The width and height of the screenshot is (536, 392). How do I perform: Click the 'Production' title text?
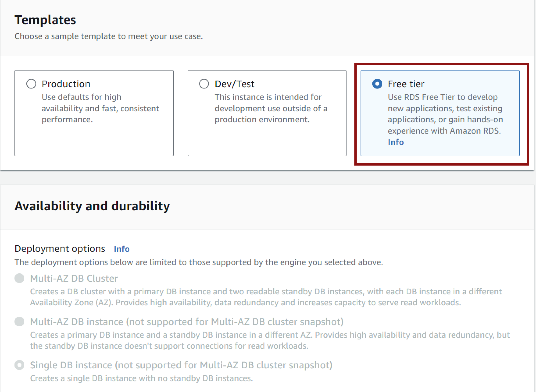[x=66, y=84]
